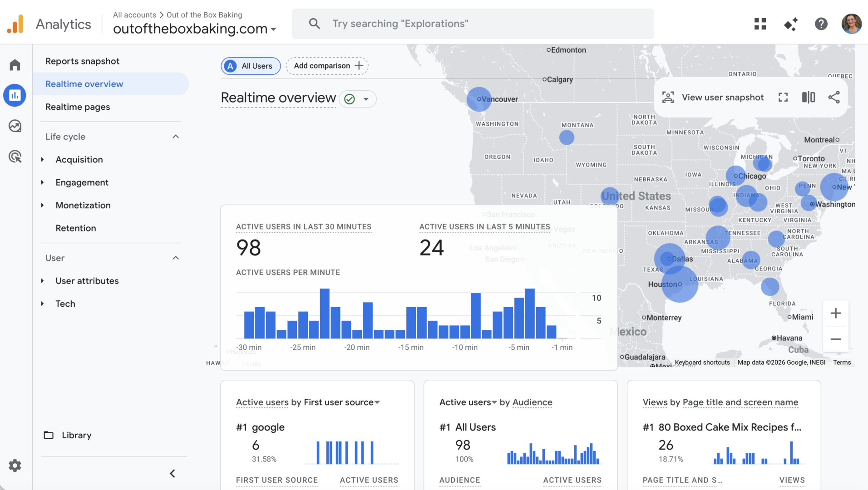Toggle the All Users comparison chip
Viewport: 868px width, 490px height.
point(250,66)
